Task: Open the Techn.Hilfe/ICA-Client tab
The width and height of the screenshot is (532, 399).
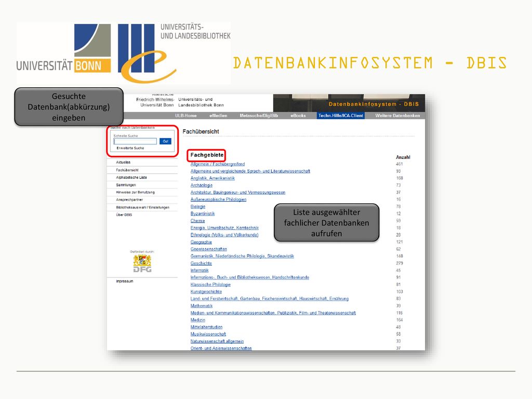Action: tap(341, 116)
